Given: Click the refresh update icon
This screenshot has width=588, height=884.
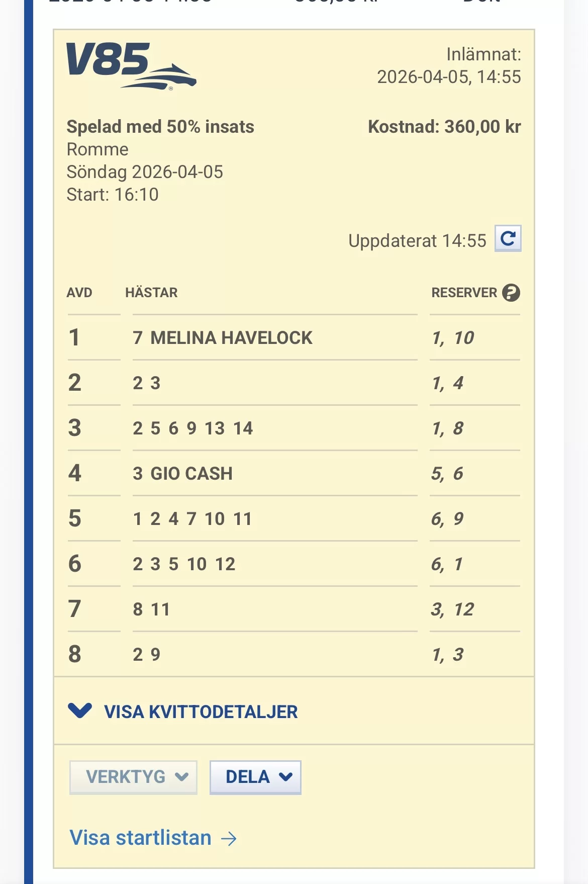Looking at the screenshot, I should tap(508, 238).
